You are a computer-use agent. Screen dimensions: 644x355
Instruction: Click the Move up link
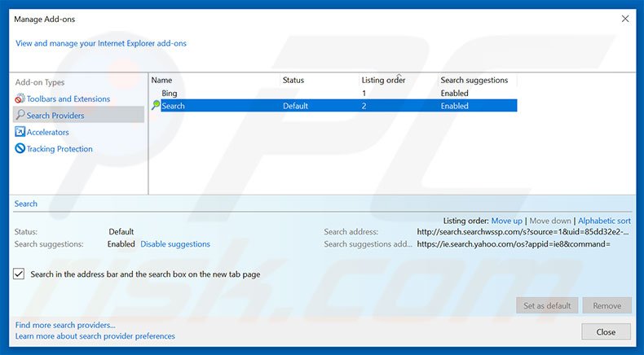click(507, 221)
